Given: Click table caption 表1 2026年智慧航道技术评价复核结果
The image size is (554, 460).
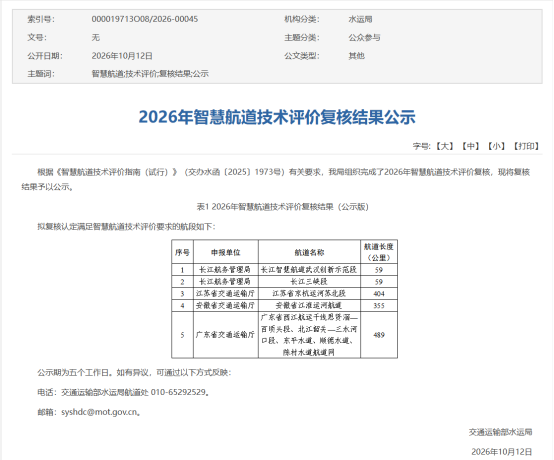Looking at the screenshot, I should point(265,207).
